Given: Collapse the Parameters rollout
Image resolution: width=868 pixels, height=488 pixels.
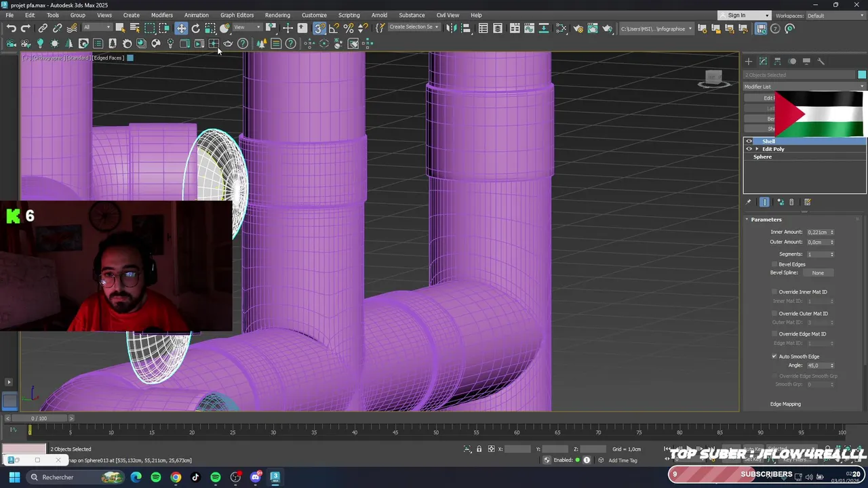Looking at the screenshot, I should pos(766,220).
